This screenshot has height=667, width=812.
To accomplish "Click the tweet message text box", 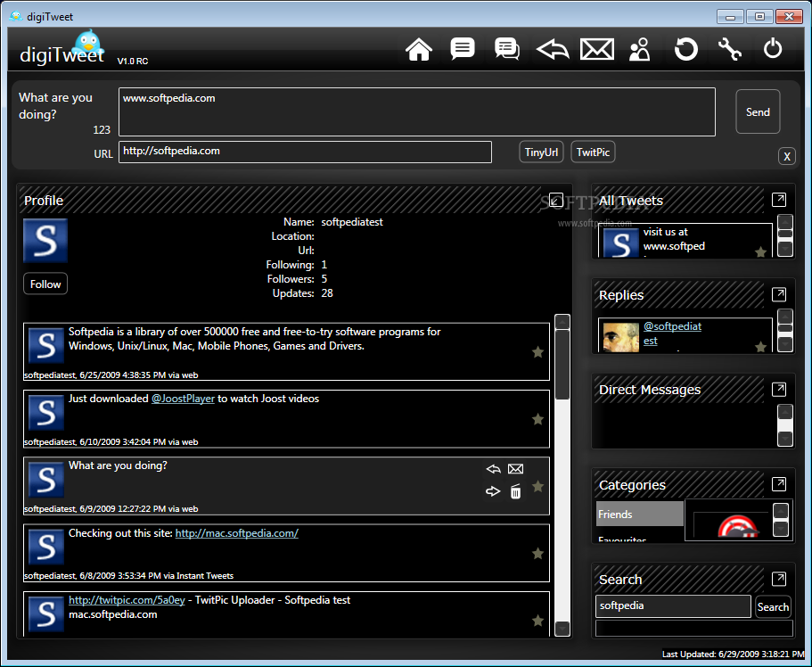I will (417, 112).
